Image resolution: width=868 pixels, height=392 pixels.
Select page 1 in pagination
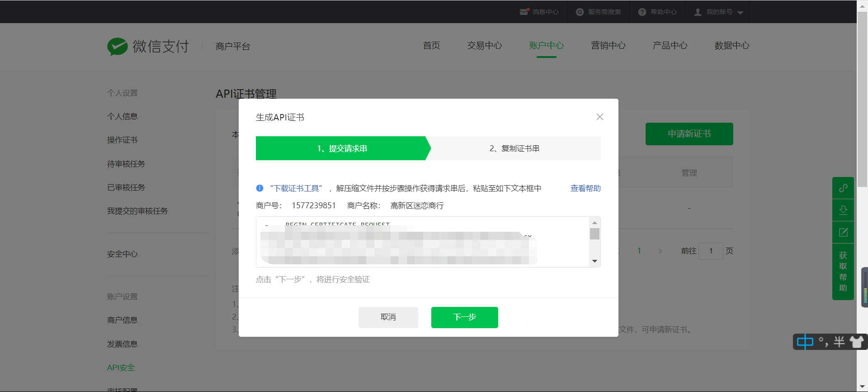(639, 251)
